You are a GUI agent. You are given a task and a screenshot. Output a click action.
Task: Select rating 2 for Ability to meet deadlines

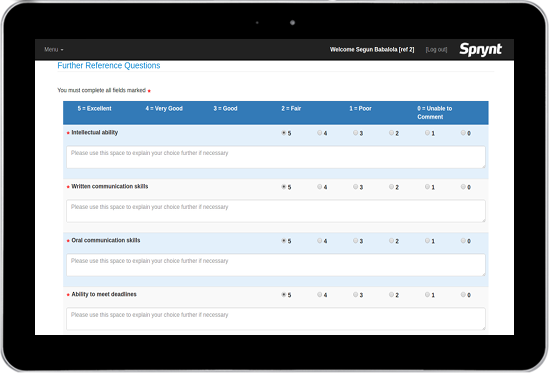coord(391,295)
